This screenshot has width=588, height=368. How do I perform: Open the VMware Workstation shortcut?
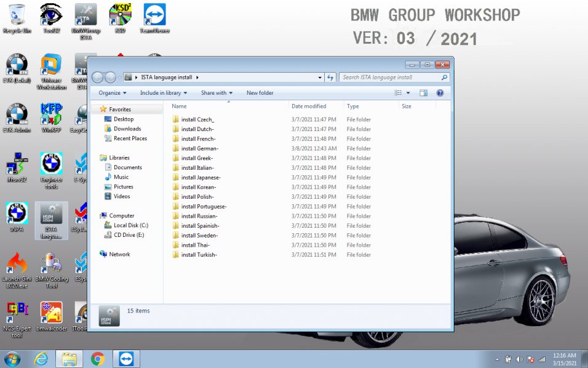click(x=52, y=71)
